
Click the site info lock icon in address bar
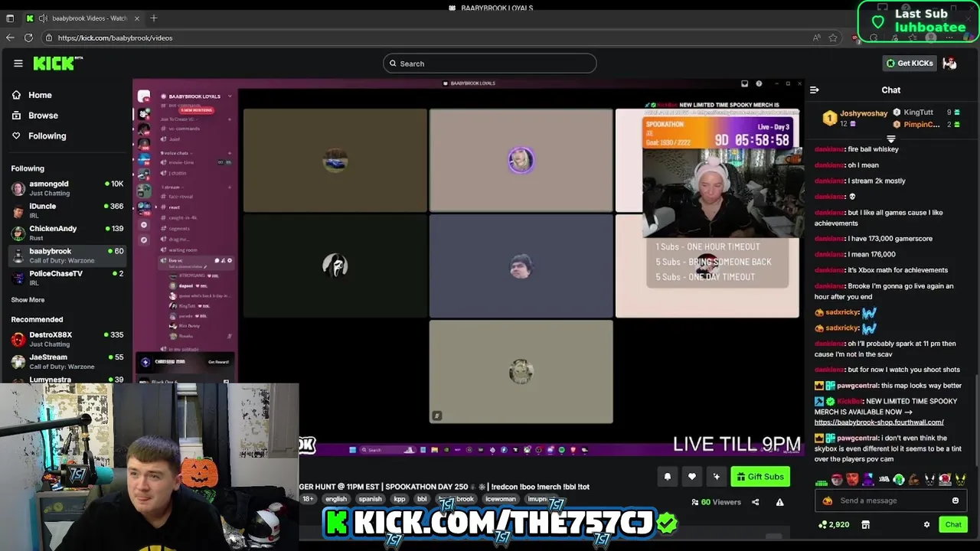[48, 37]
